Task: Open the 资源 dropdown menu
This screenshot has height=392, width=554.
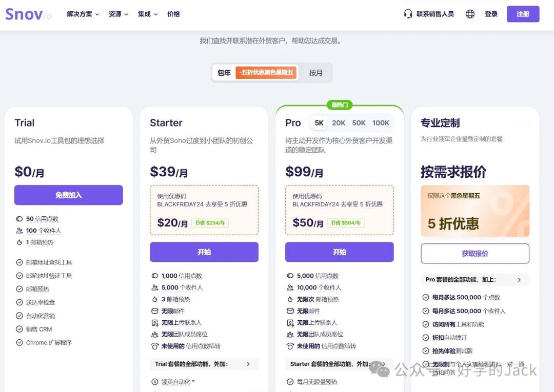Action: 118,14
